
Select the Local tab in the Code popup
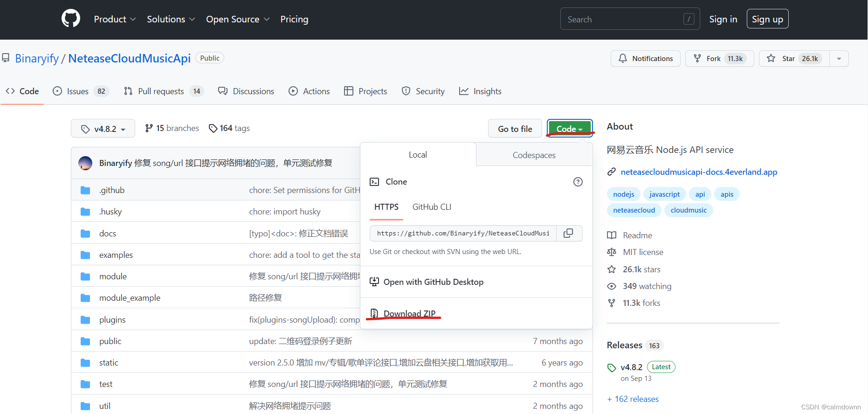point(418,155)
